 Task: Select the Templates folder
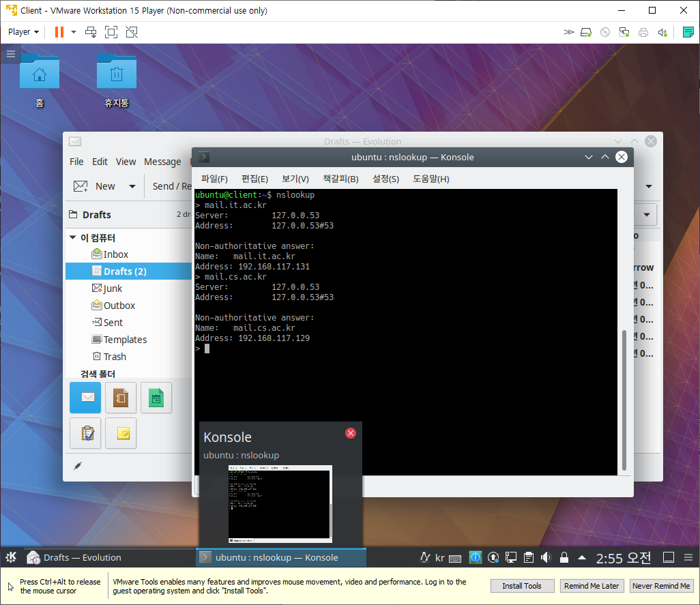point(128,340)
